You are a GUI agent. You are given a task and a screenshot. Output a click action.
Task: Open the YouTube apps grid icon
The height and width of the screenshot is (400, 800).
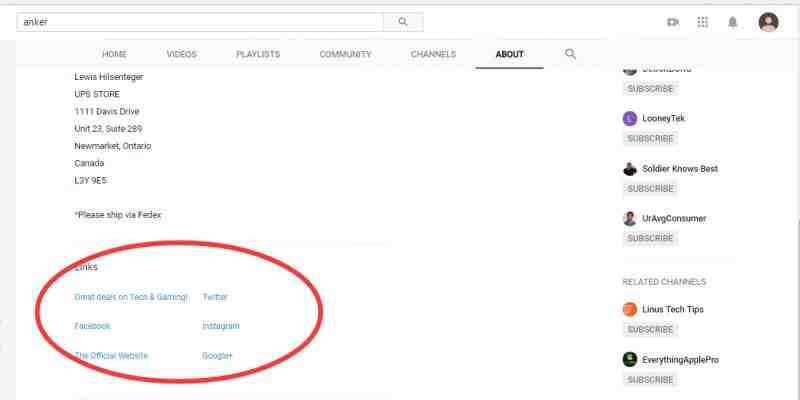703,22
